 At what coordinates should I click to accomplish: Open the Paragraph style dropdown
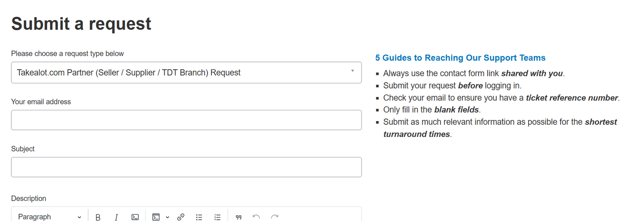[x=50, y=217]
